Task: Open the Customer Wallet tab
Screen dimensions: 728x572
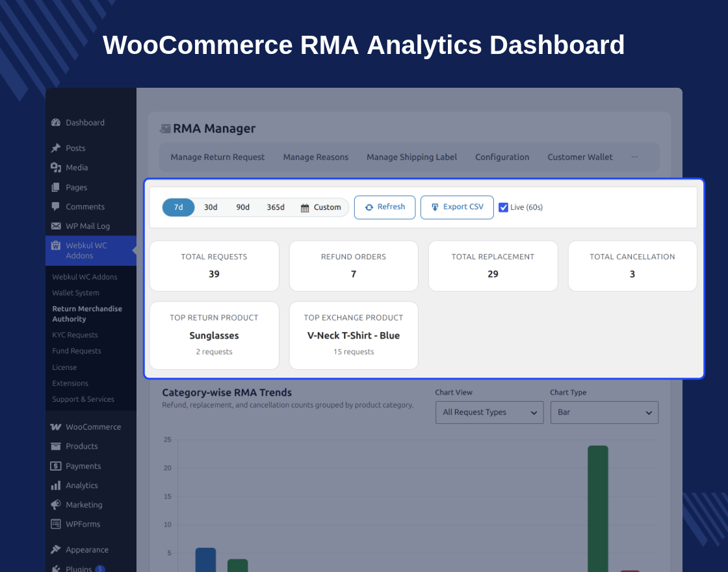Action: pyautogui.click(x=580, y=157)
